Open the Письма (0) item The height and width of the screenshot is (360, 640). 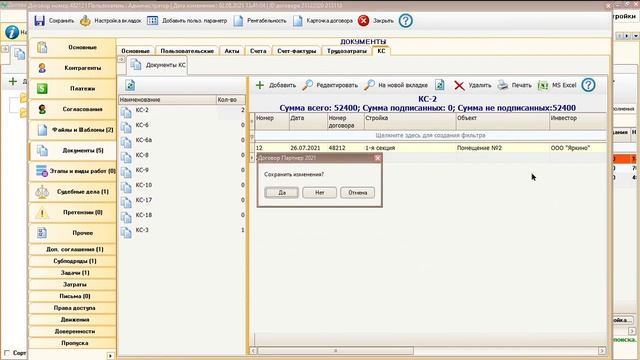(x=73, y=296)
